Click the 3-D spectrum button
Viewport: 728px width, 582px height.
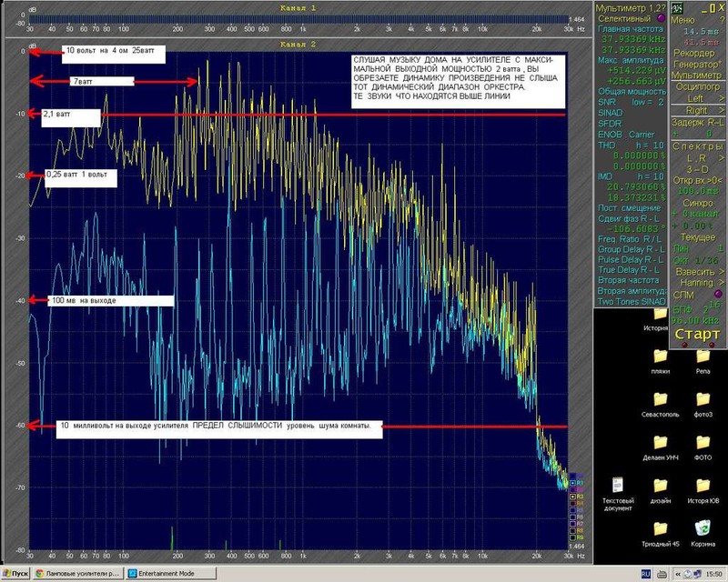coord(697,169)
